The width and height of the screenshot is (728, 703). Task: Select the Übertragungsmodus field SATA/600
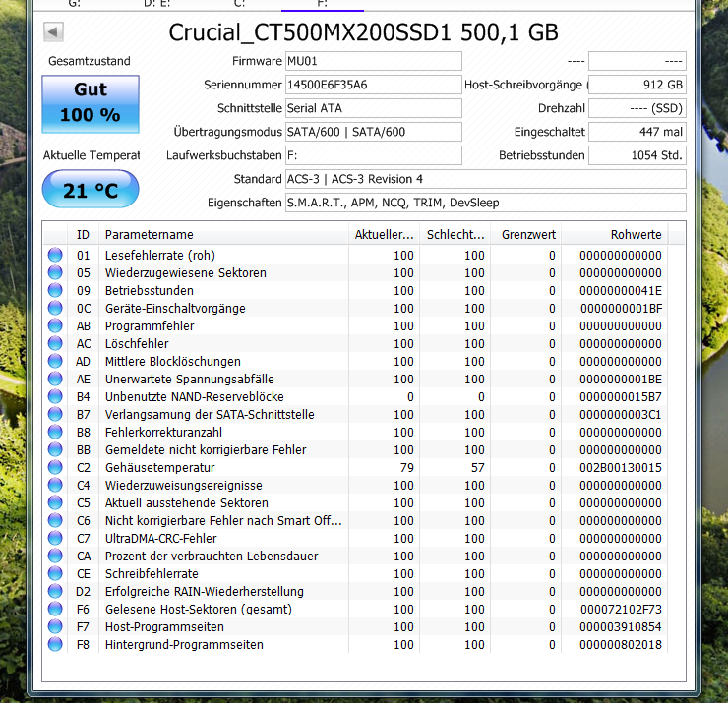(x=374, y=132)
